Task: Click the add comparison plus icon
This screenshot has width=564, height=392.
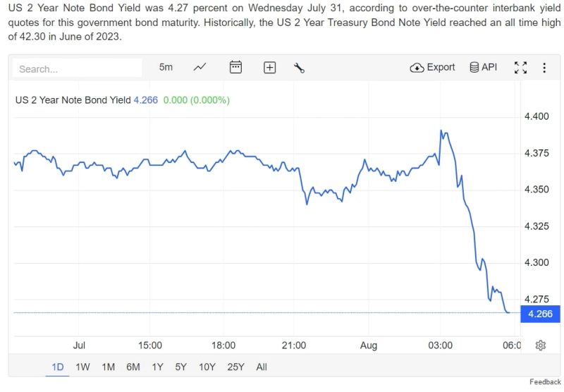Action: pyautogui.click(x=269, y=68)
